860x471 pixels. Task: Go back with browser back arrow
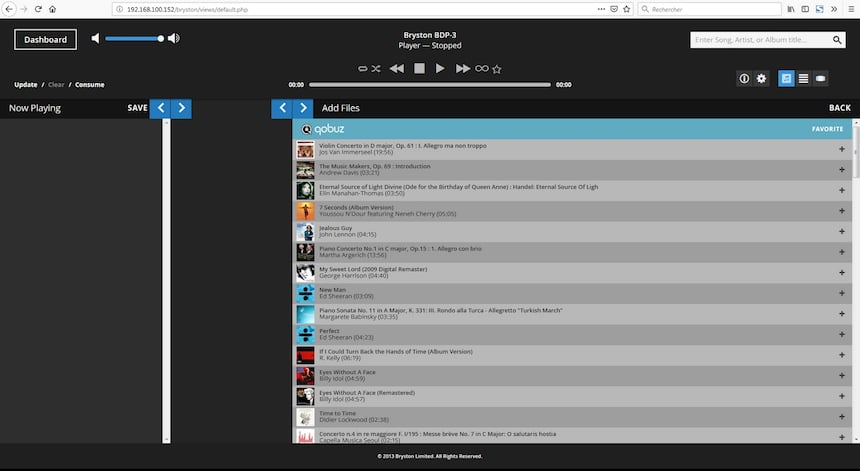click(9, 9)
